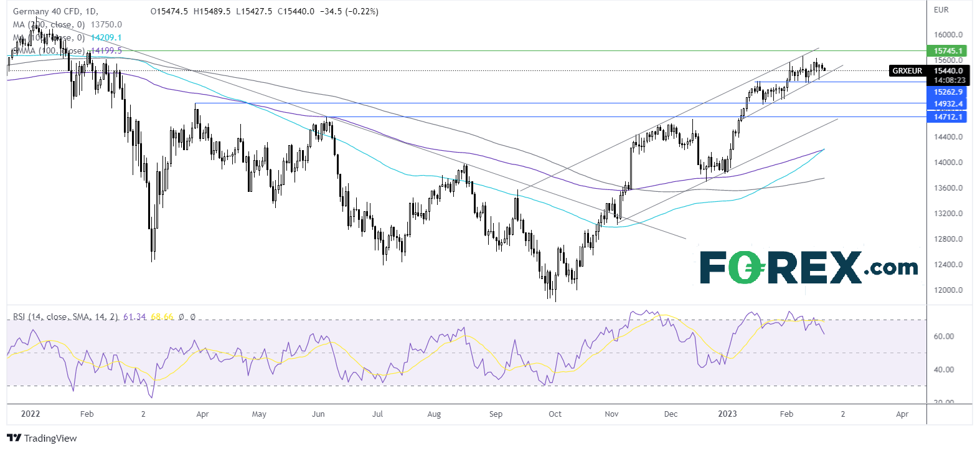Click the Jul label on time axis
Viewport: 980px width, 451px height.
pyautogui.click(x=377, y=414)
